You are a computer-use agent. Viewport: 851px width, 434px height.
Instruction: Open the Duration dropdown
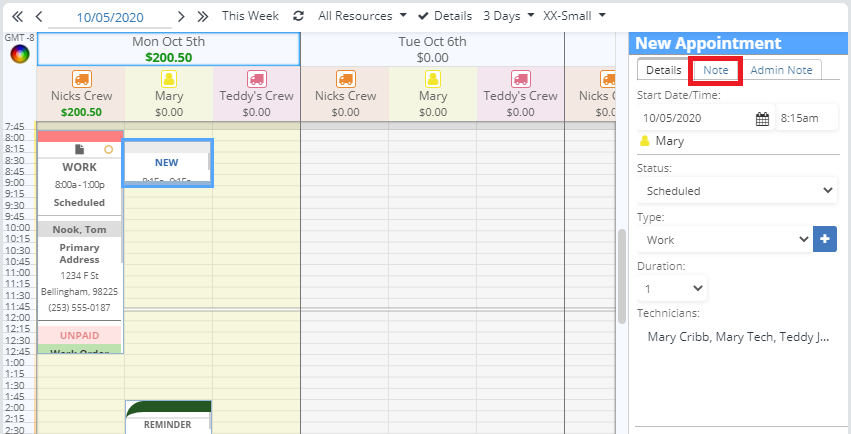pyautogui.click(x=672, y=288)
